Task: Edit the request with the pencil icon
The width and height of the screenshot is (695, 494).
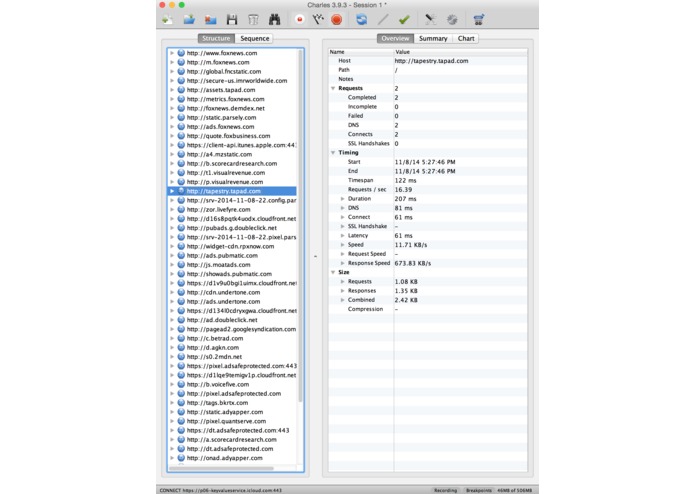Action: point(383,19)
